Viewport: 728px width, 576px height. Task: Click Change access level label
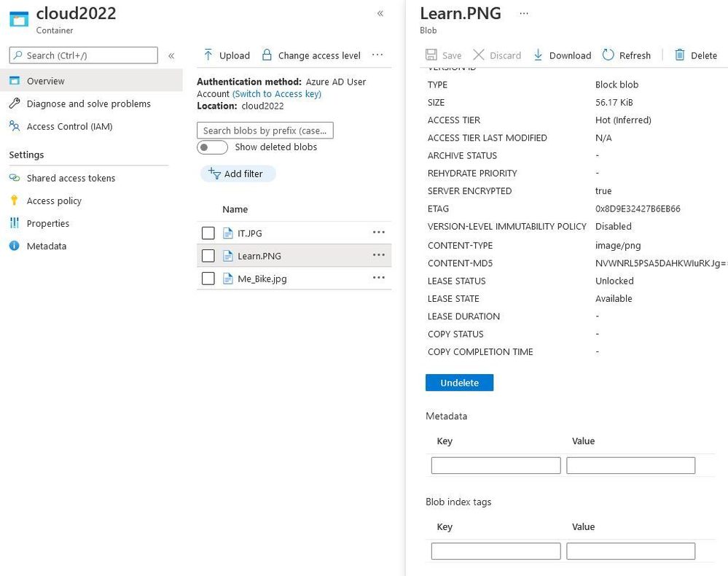tap(319, 55)
